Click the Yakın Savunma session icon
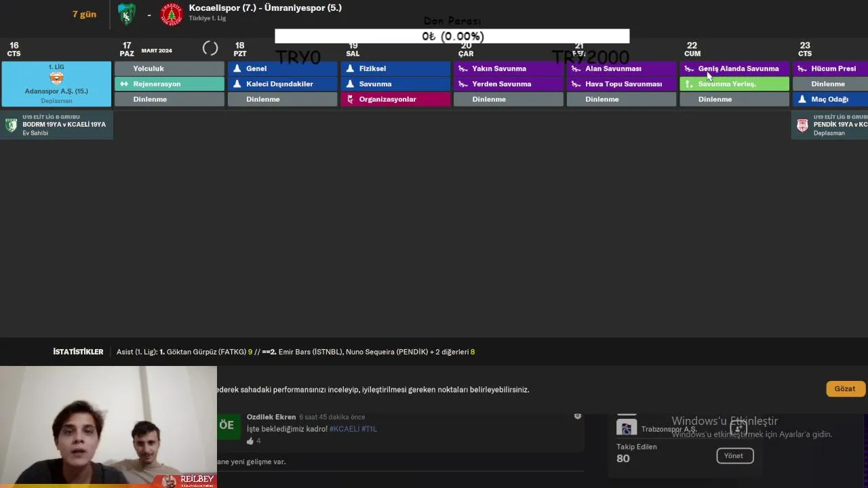 pos(463,68)
